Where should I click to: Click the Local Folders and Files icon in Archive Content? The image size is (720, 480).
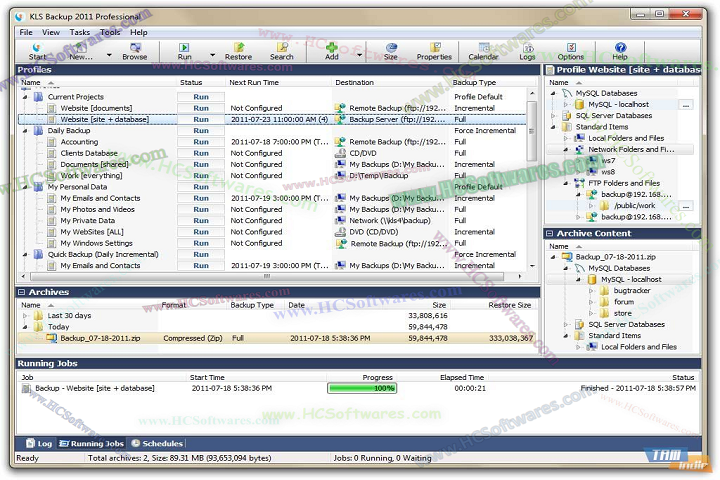592,347
